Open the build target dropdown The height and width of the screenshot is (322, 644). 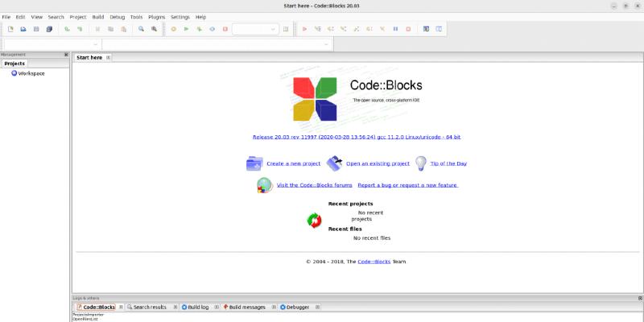[x=273, y=29]
